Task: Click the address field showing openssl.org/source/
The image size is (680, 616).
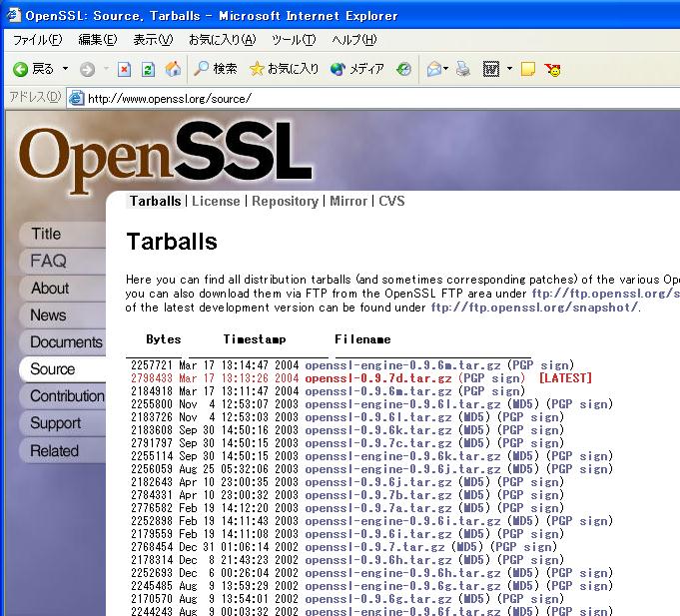Action: [x=373, y=99]
